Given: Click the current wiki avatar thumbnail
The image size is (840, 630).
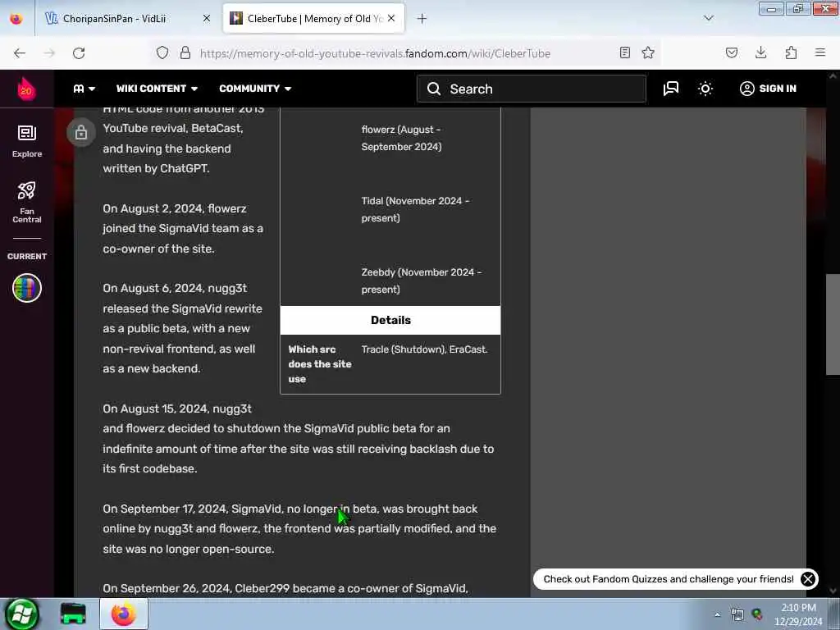Looking at the screenshot, I should pyautogui.click(x=27, y=288).
